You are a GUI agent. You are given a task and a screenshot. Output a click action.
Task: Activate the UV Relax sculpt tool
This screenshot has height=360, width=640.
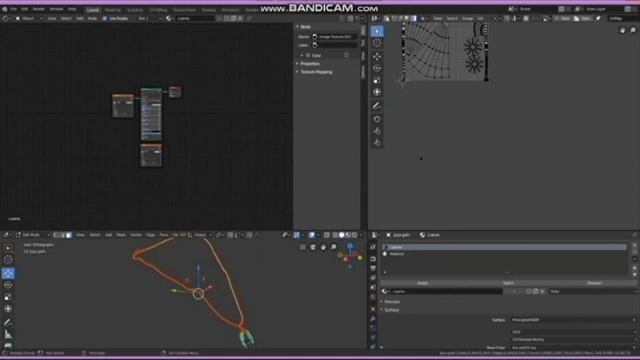point(377,131)
